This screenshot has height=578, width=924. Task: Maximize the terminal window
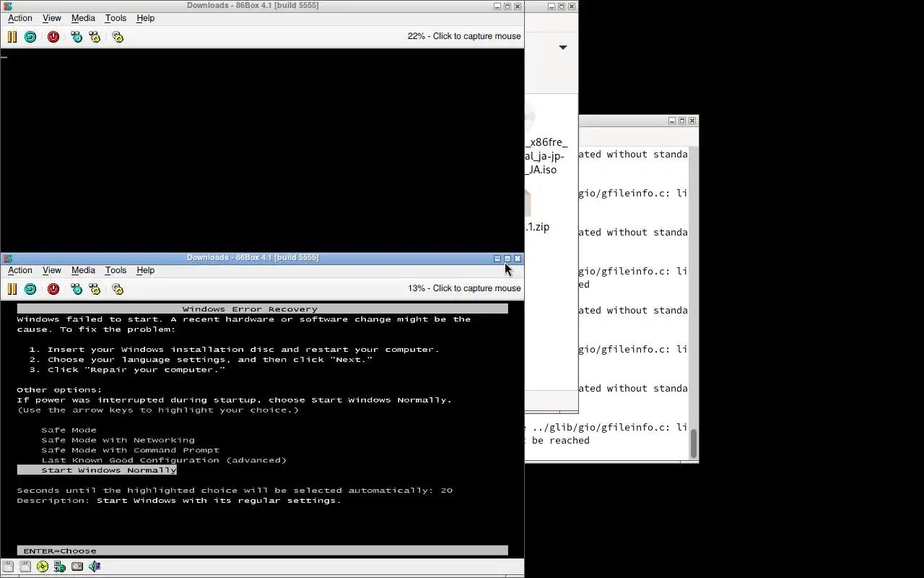coord(682,121)
